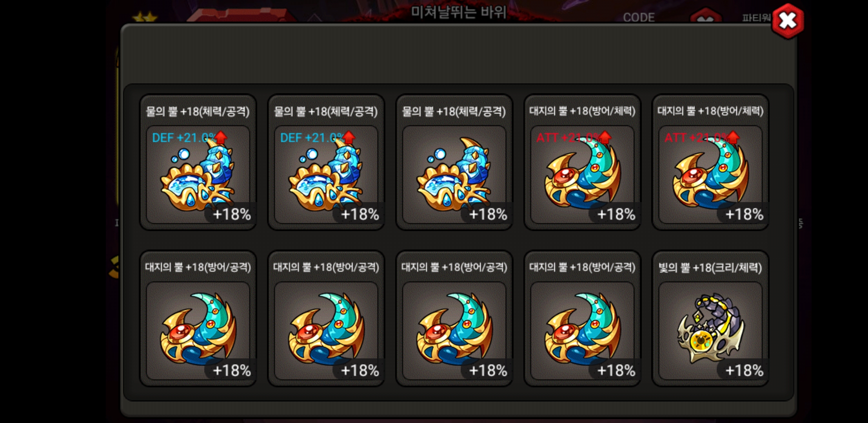Pick the 물의 뿔 icon without DEF bonus

(454, 175)
